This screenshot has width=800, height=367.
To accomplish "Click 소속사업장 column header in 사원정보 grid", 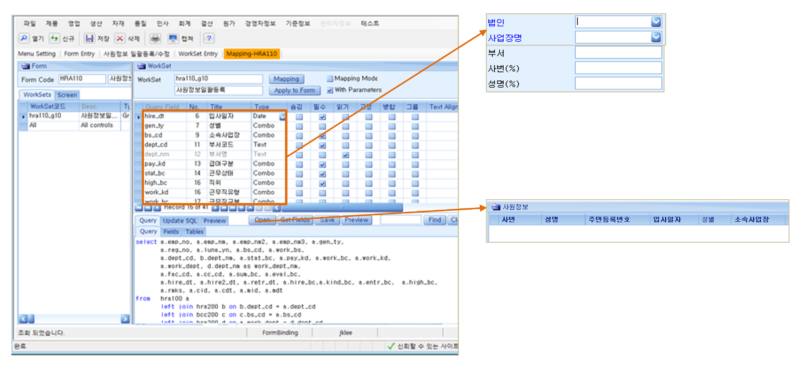I will [752, 219].
